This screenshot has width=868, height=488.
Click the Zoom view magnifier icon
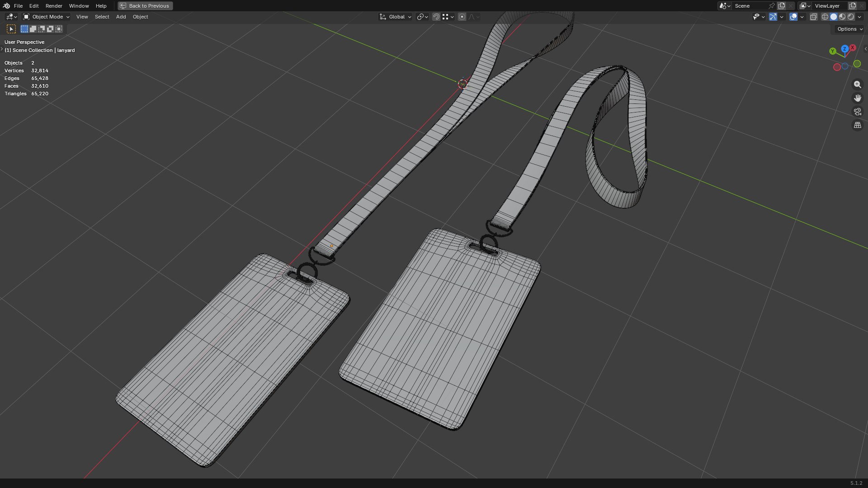[858, 84]
